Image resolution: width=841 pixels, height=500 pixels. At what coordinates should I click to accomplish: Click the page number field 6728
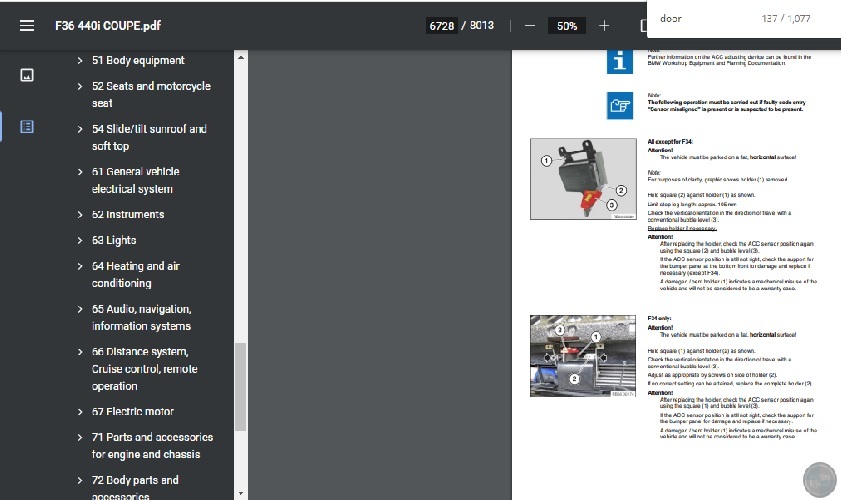coord(441,26)
